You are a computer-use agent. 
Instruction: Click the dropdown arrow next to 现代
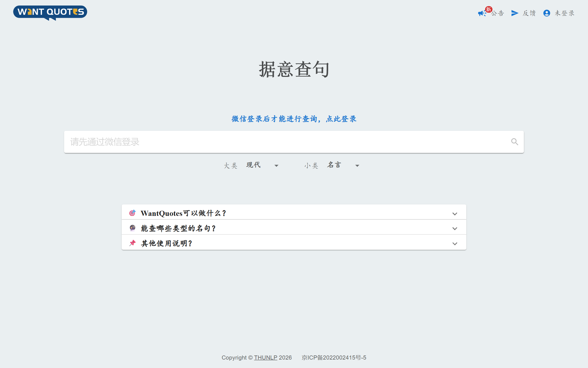[x=276, y=166]
